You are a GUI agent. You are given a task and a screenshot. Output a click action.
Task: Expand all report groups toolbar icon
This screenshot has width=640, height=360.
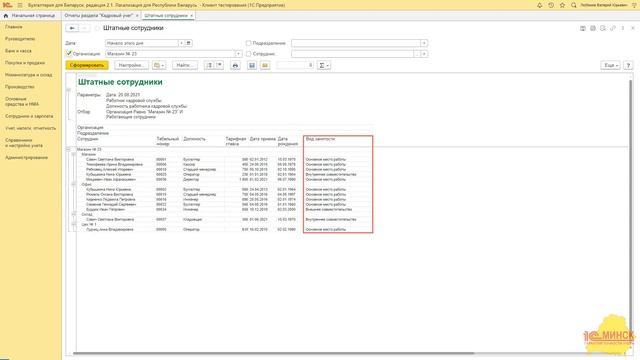click(209, 65)
